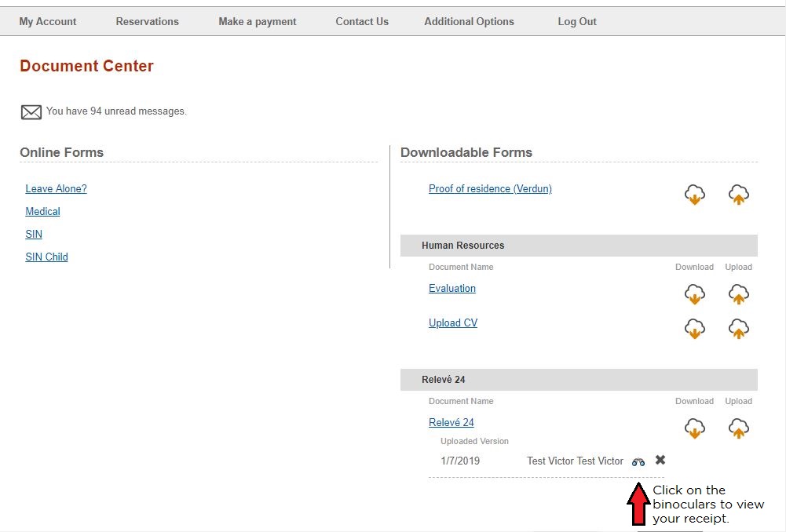Viewport: 786px width, 532px height.
Task: Open Make a payment
Action: (257, 21)
